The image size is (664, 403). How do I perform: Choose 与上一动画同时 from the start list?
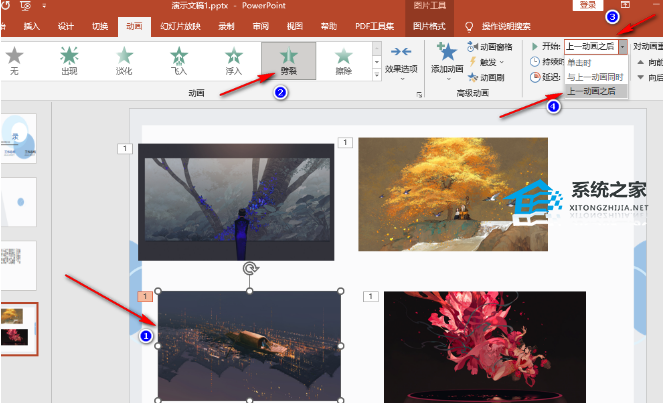click(x=596, y=77)
